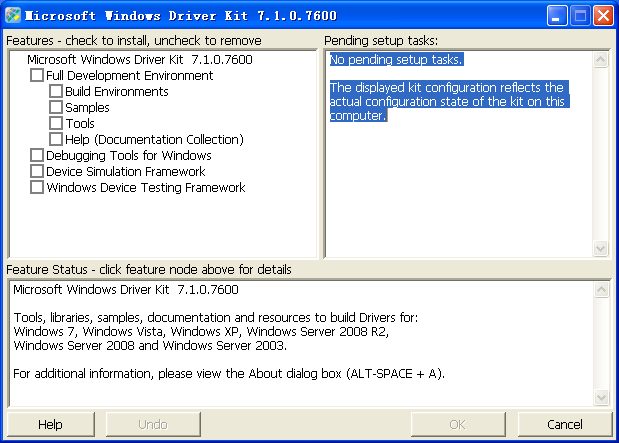Click the greyed-out OK button

coord(458,424)
